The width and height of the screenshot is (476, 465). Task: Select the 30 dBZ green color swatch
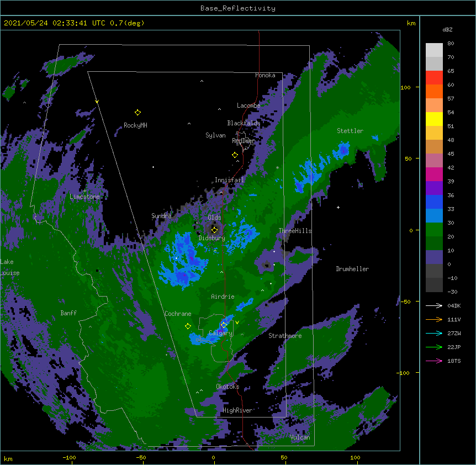tap(434, 230)
